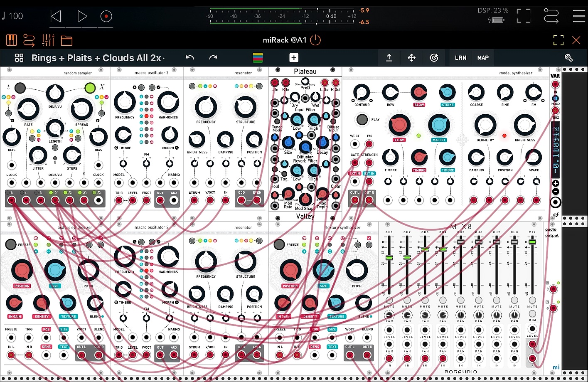This screenshot has width=588, height=382.
Task: Open the routing arrows icon next to the hamburger menu
Action: [x=551, y=16]
